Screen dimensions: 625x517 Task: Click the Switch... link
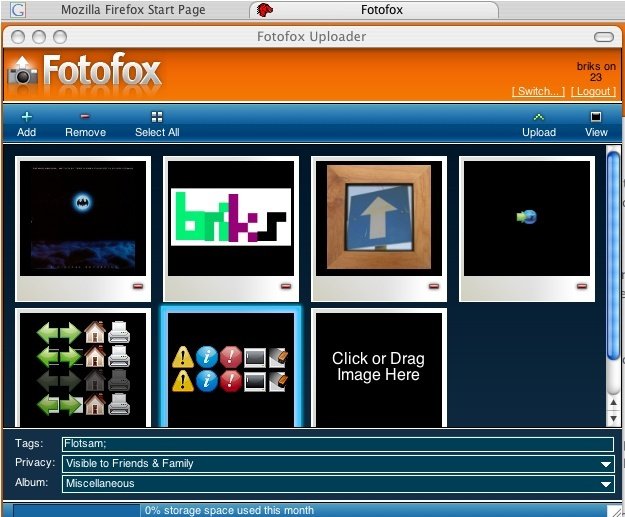click(x=539, y=91)
